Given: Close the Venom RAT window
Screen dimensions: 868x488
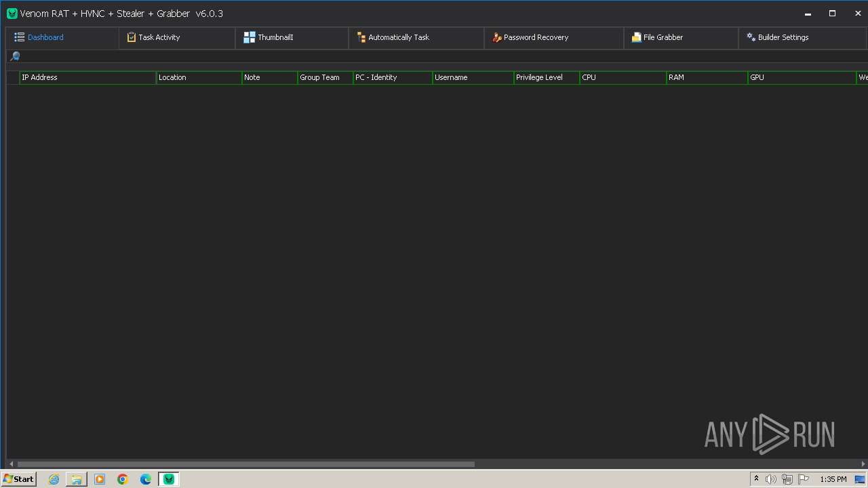Looking at the screenshot, I should coord(857,14).
